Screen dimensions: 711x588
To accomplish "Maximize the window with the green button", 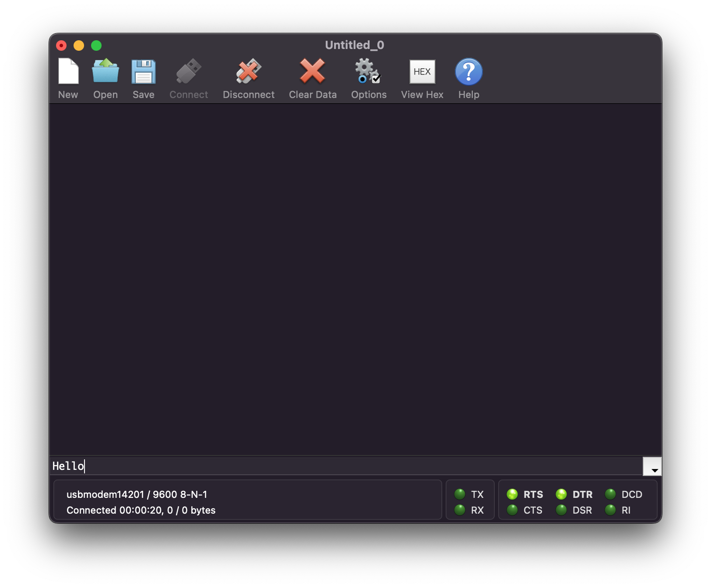I will (96, 45).
